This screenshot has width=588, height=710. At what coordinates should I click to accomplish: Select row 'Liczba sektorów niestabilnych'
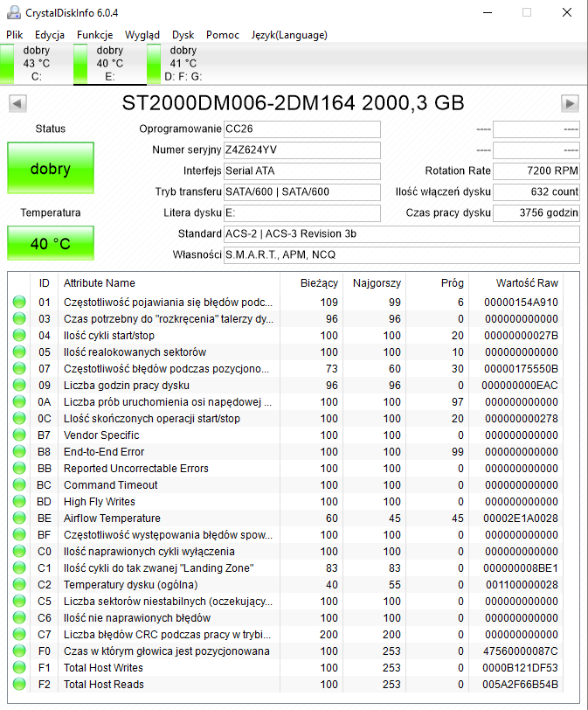tap(286, 602)
